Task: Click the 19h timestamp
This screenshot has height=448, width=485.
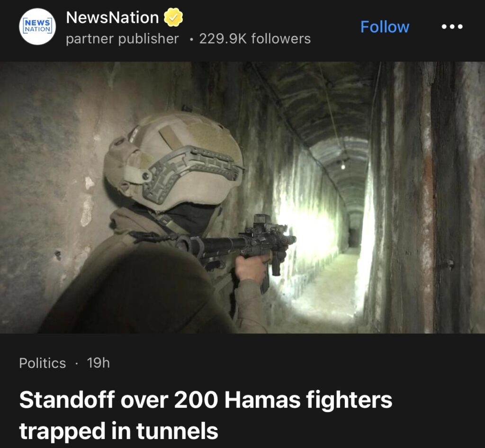Action: [99, 363]
